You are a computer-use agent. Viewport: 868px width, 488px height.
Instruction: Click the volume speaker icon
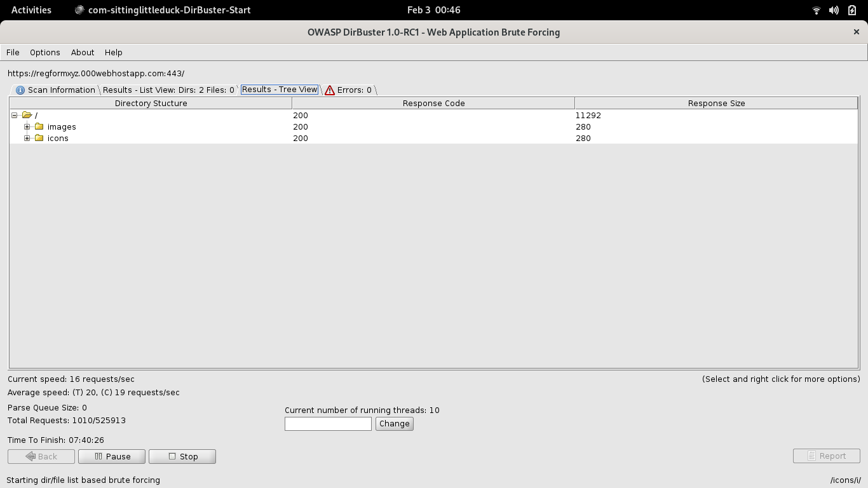(x=834, y=10)
